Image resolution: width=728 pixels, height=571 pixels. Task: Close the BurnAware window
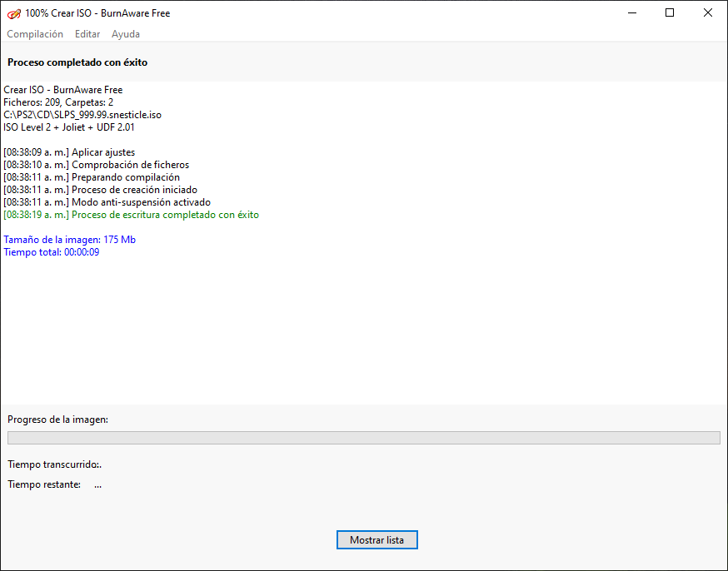point(707,13)
